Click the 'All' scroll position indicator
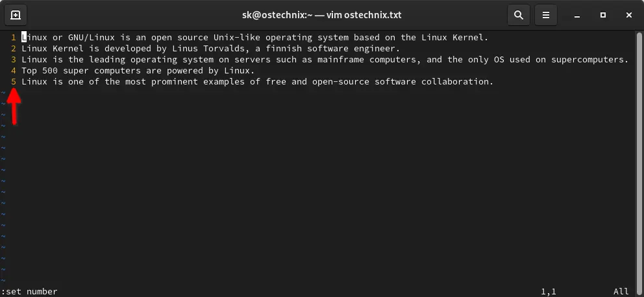 621,291
